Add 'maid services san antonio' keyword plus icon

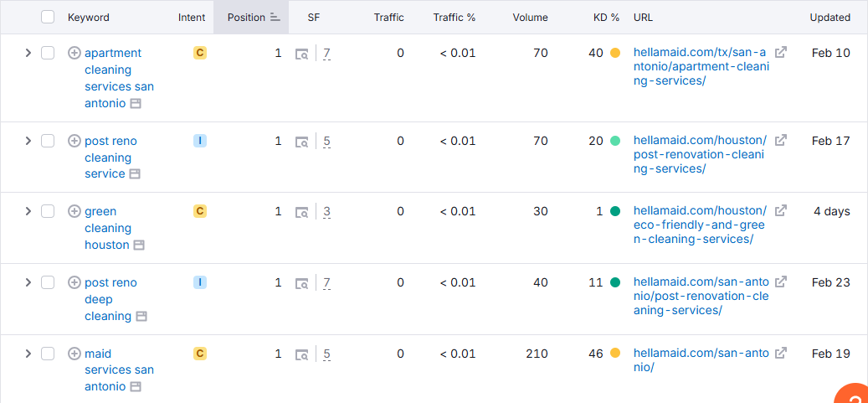coord(74,353)
